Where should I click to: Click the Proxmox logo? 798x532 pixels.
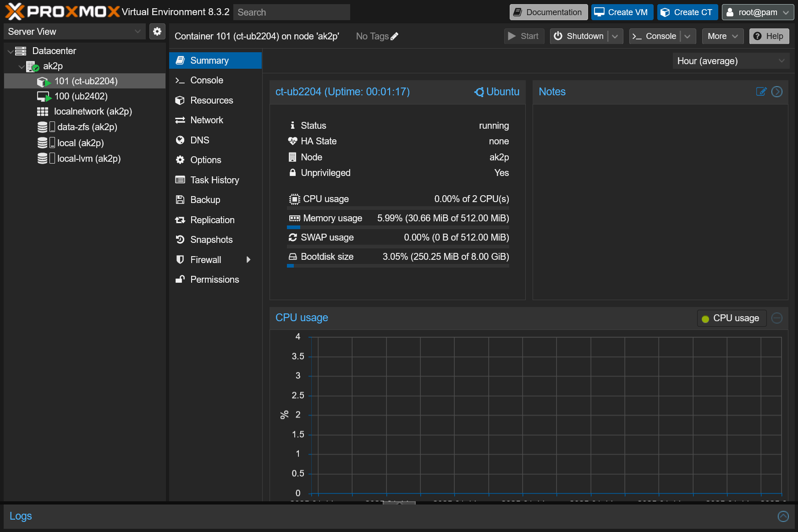[62, 11]
